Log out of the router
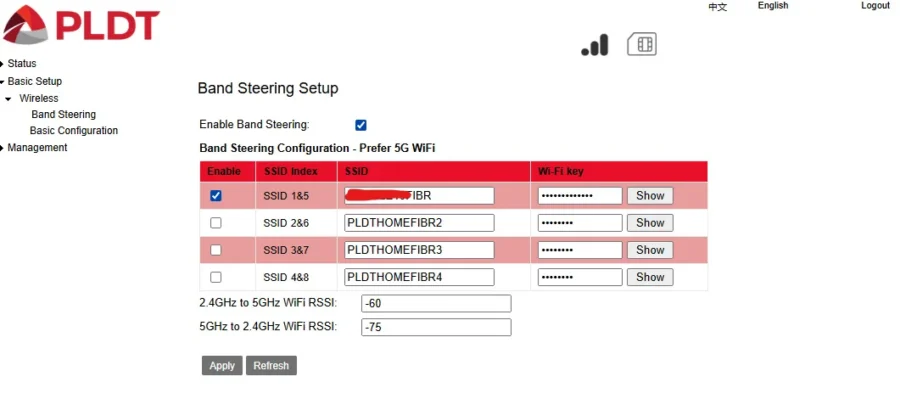Image resolution: width=900 pixels, height=399 pixels. click(875, 6)
